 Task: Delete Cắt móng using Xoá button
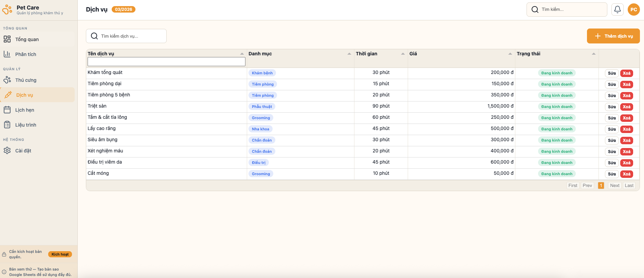coord(626,174)
